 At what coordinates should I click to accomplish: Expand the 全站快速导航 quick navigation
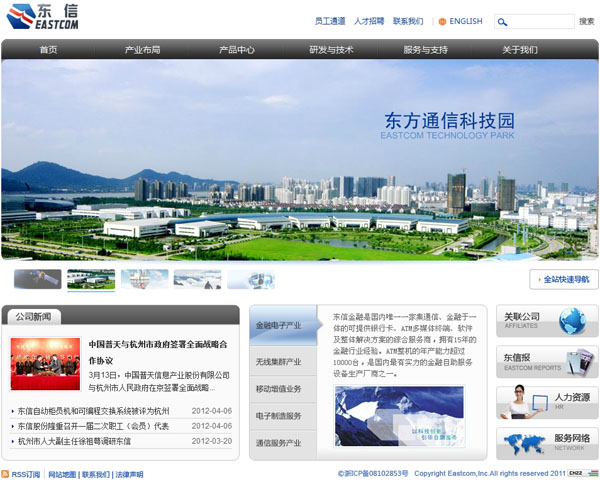(563, 279)
